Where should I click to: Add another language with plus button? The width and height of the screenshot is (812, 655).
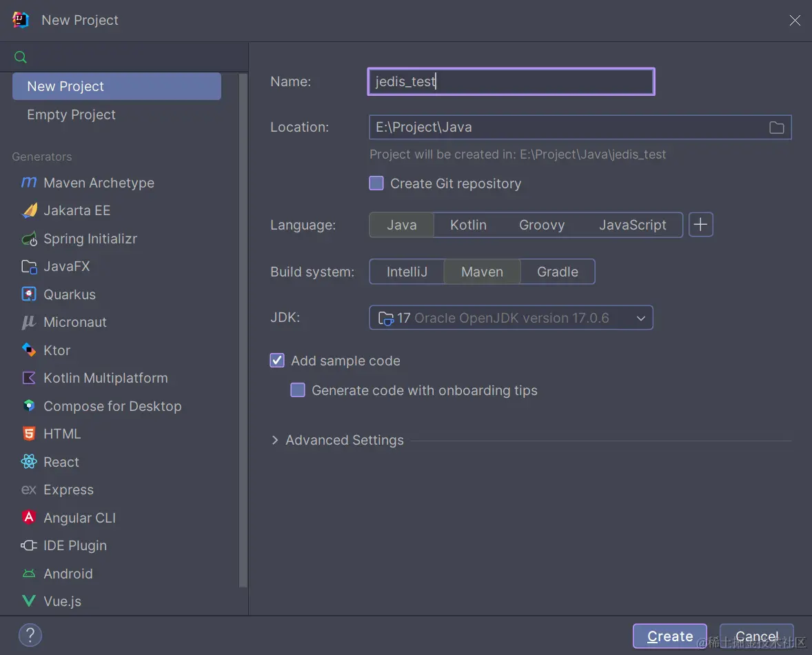pyautogui.click(x=700, y=225)
